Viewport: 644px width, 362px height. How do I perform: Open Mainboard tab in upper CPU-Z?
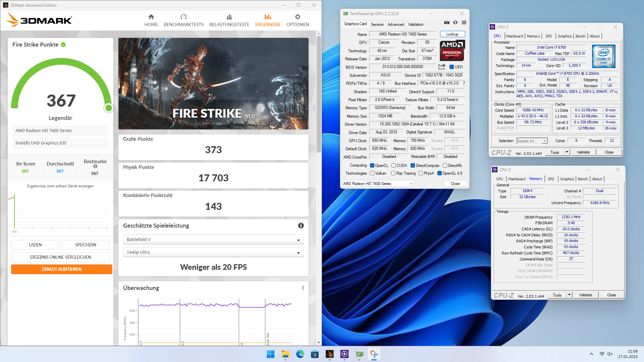(x=515, y=36)
